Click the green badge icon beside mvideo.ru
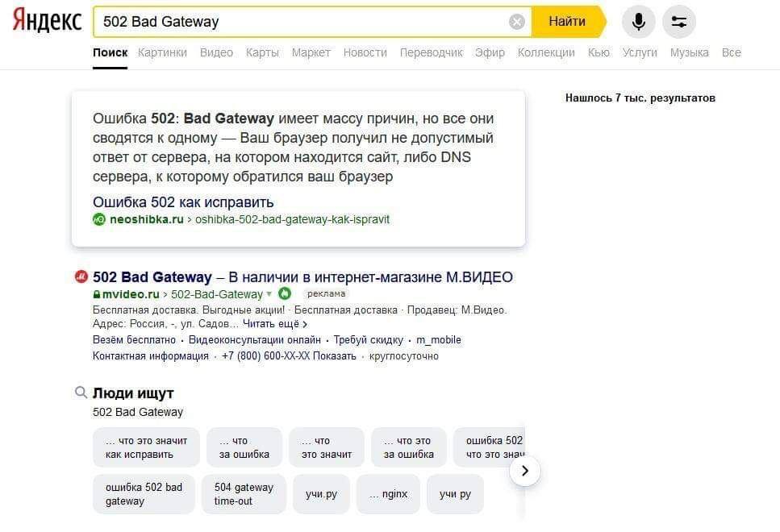The image size is (780, 532). coord(285,293)
